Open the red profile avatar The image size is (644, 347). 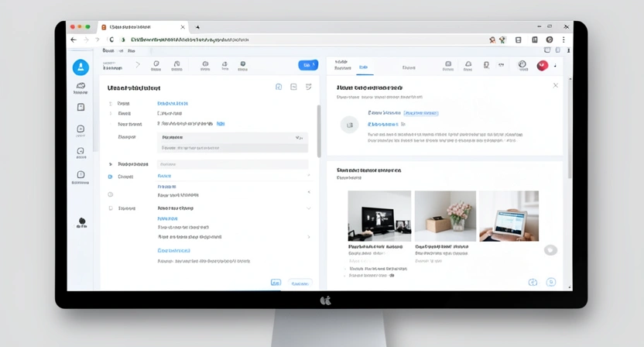click(542, 66)
